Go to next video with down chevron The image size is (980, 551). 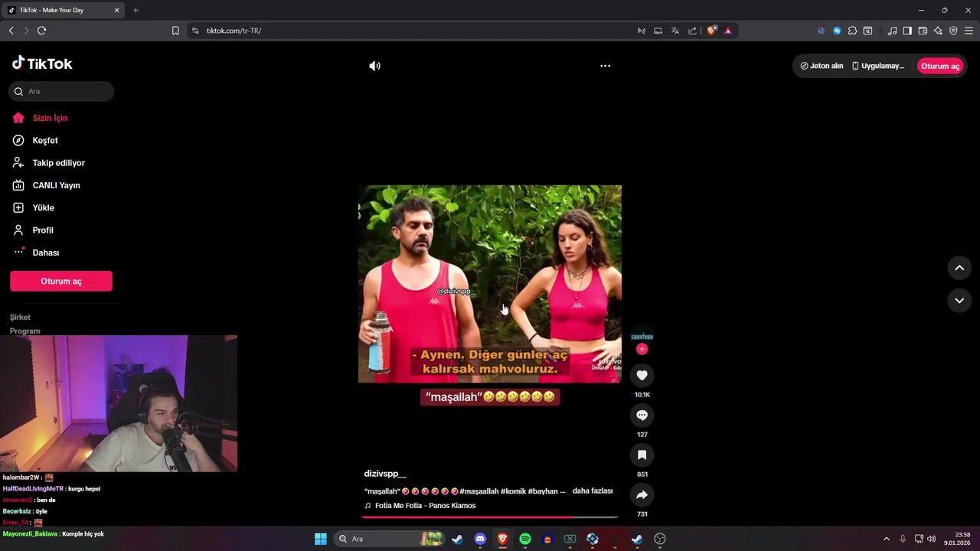click(959, 301)
